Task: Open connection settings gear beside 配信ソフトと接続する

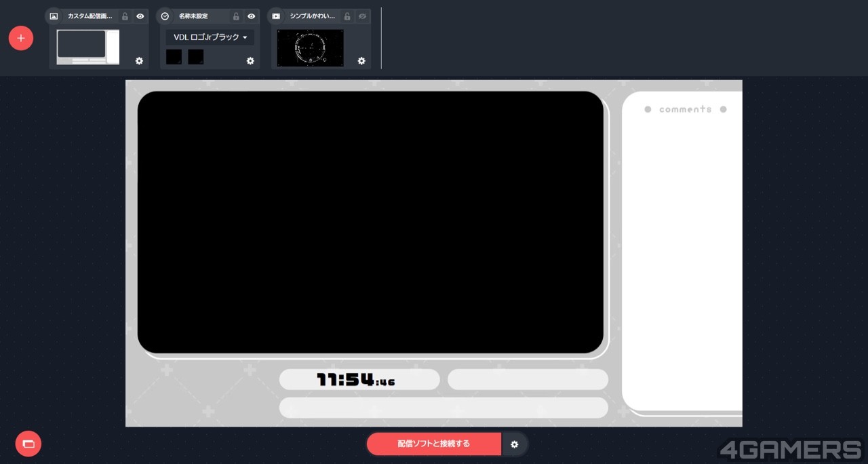Action: [x=514, y=444]
